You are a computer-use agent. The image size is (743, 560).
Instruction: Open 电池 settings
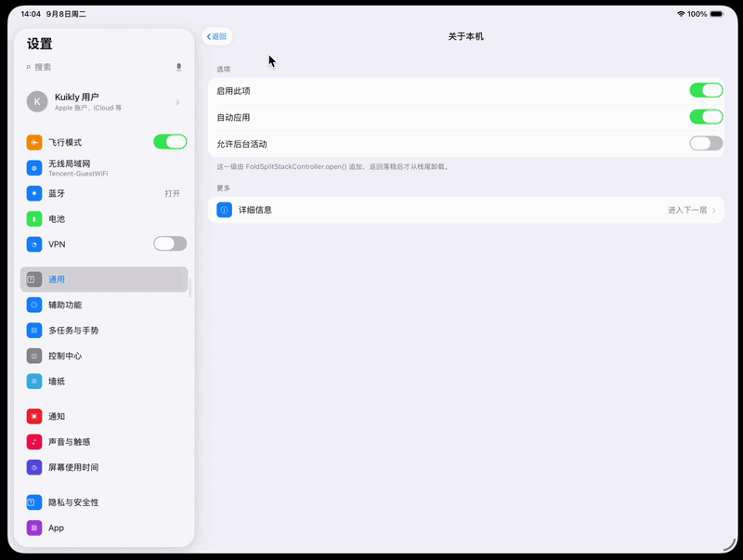[104, 219]
